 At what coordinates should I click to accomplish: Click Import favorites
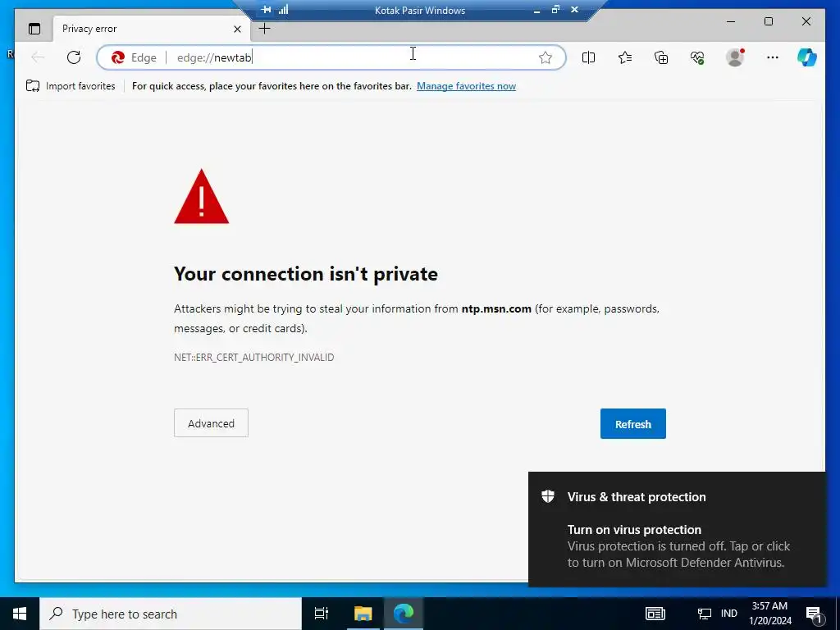coord(71,86)
